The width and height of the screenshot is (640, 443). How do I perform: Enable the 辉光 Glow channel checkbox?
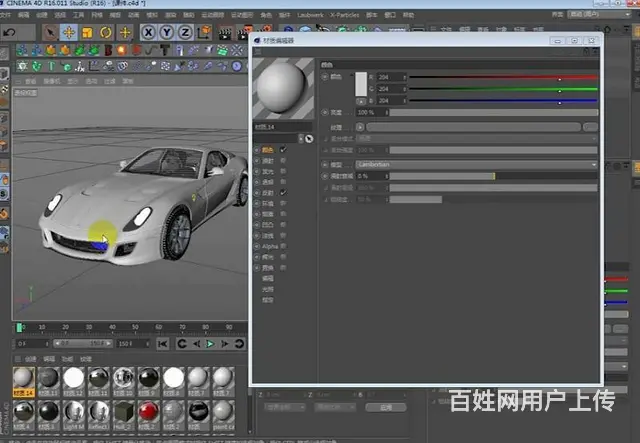pyautogui.click(x=283, y=257)
